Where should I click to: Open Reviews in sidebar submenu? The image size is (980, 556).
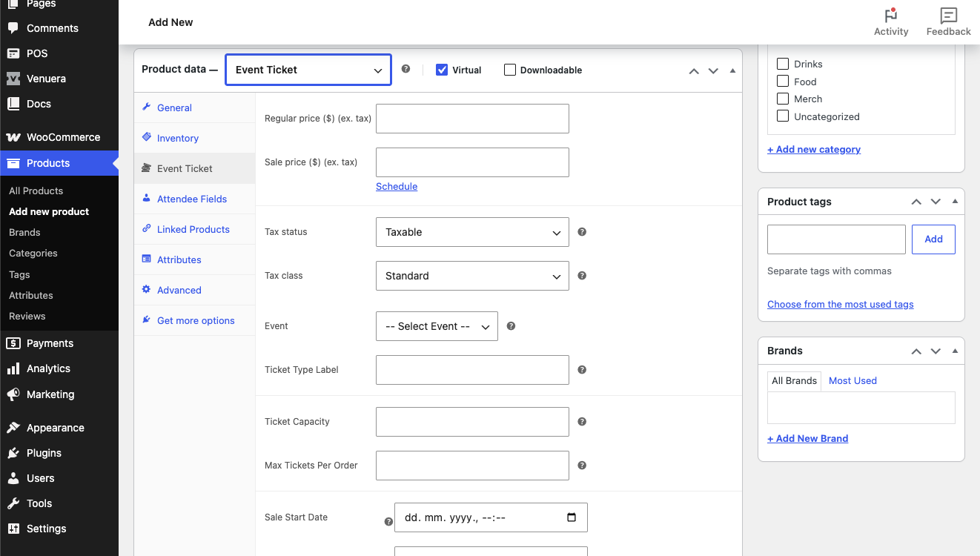tap(27, 316)
